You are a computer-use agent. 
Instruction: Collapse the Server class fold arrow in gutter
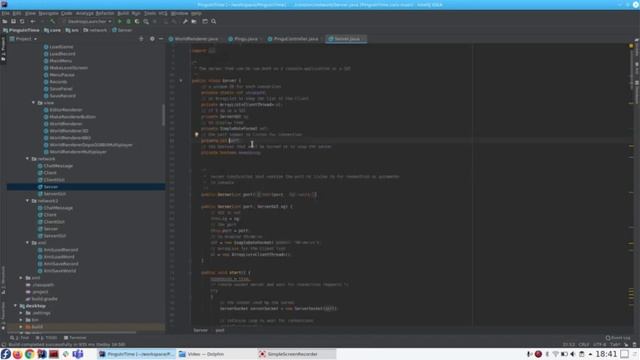pyautogui.click(x=181, y=81)
